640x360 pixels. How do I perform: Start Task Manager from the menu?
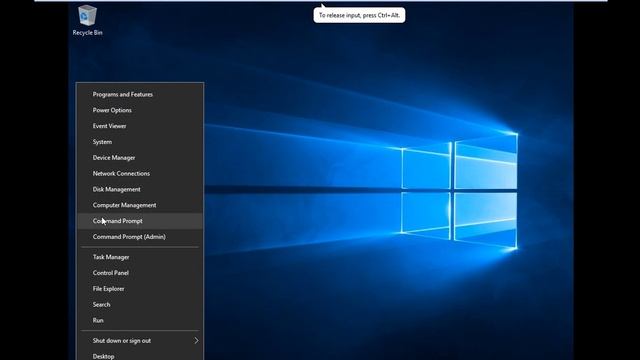coord(140,257)
